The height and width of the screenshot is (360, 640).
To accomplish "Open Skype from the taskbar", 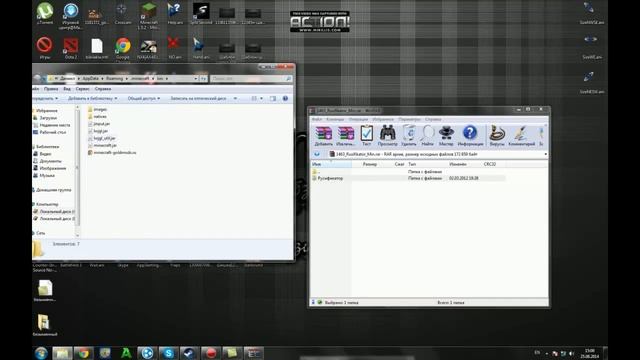I will (x=168, y=353).
